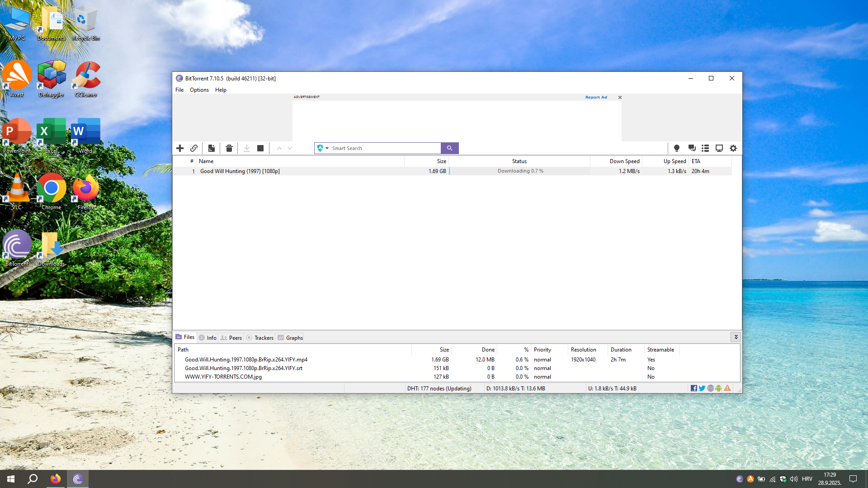868x488 pixels.
Task: Collapse the detailed info pane
Action: point(736,337)
